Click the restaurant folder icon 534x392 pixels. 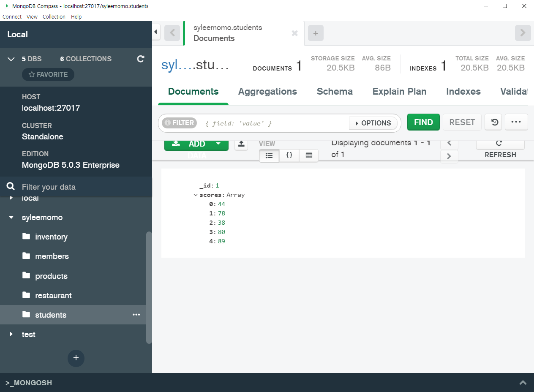pyautogui.click(x=26, y=294)
